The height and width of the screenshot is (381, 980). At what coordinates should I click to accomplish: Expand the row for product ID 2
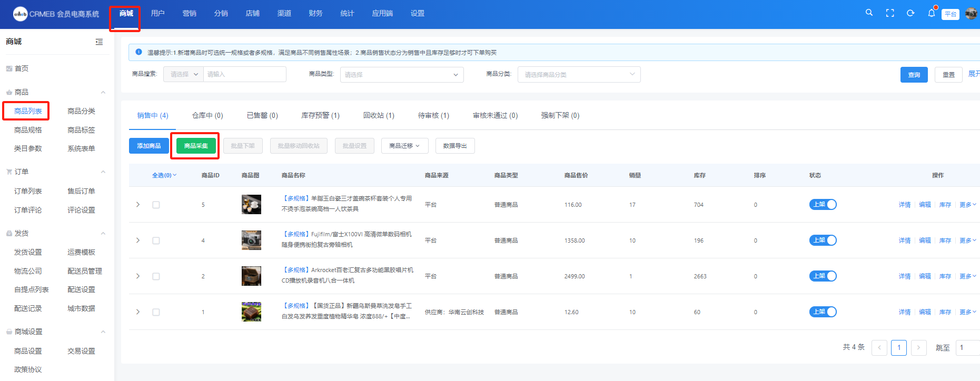coord(138,276)
